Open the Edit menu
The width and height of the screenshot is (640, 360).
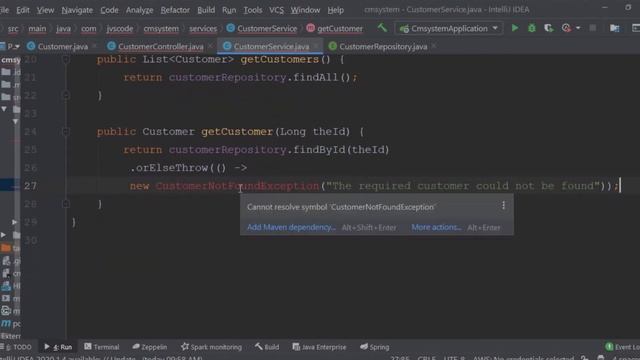(x=22, y=10)
